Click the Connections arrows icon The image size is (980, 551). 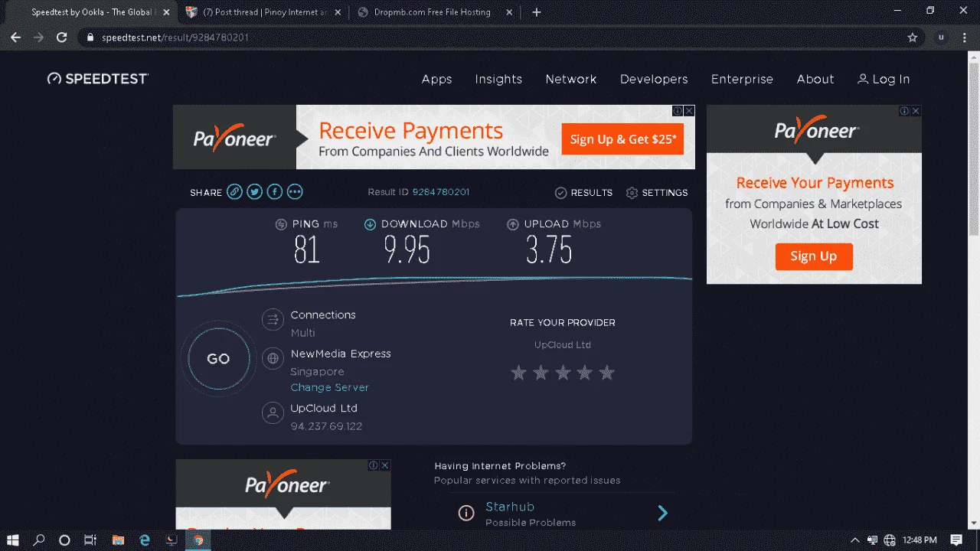coord(273,320)
